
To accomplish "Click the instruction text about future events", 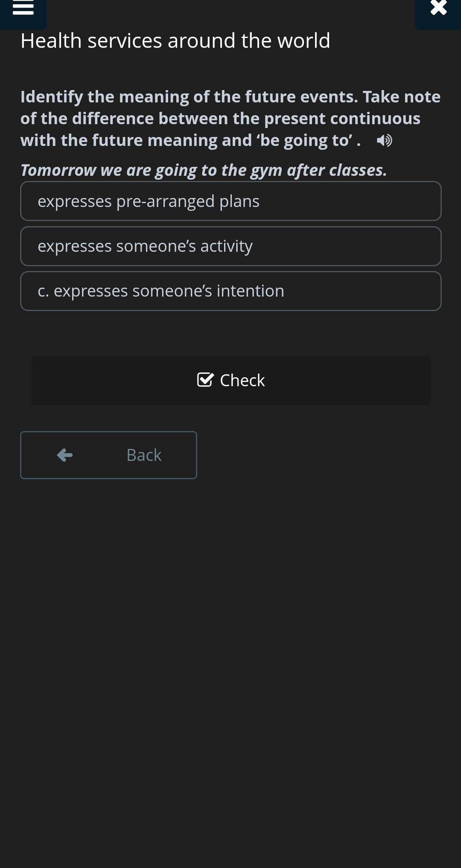I will [230, 119].
